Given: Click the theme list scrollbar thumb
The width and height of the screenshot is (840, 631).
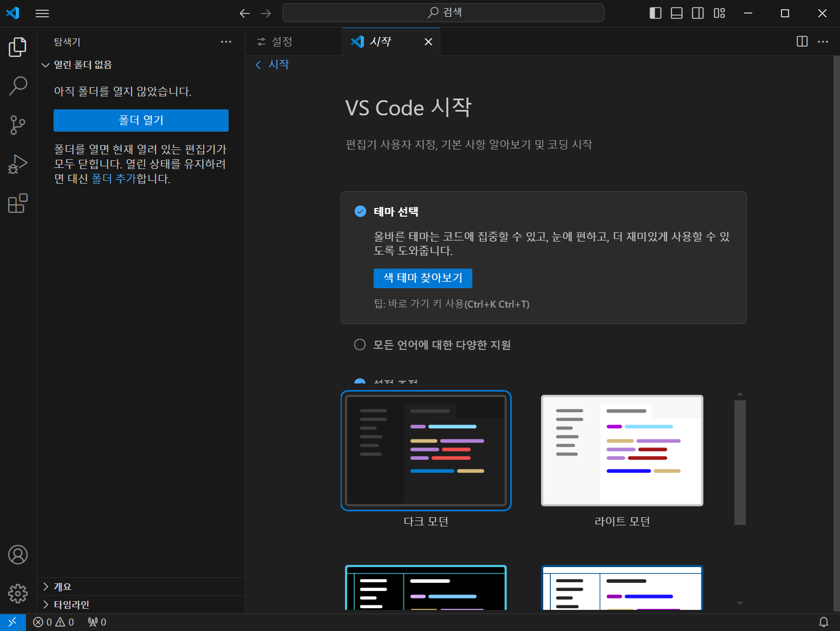Looking at the screenshot, I should click(740, 463).
